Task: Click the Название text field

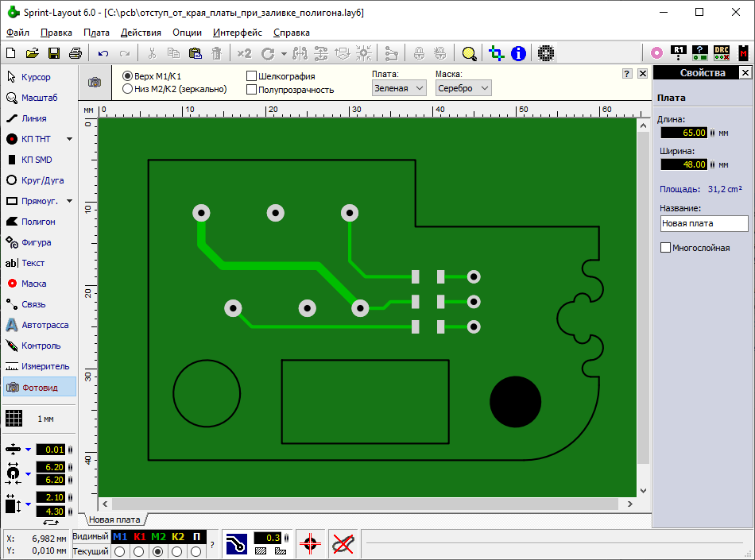Action: (x=703, y=224)
